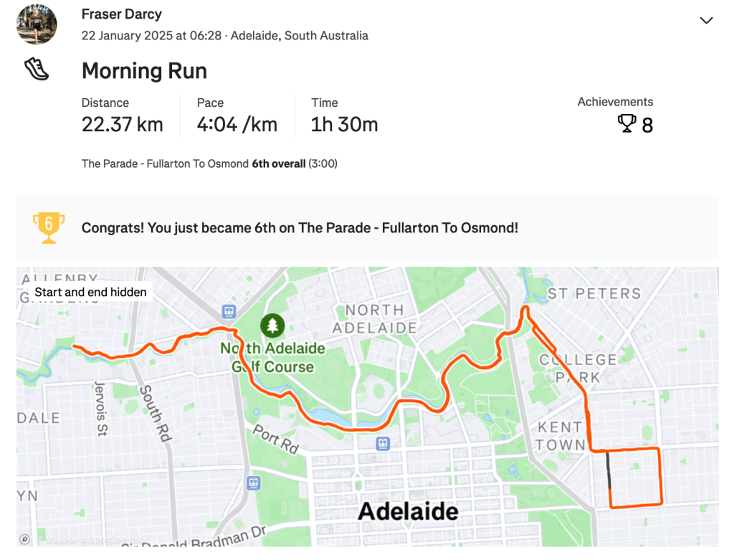Click the transit station icon near South Rd

click(x=229, y=311)
